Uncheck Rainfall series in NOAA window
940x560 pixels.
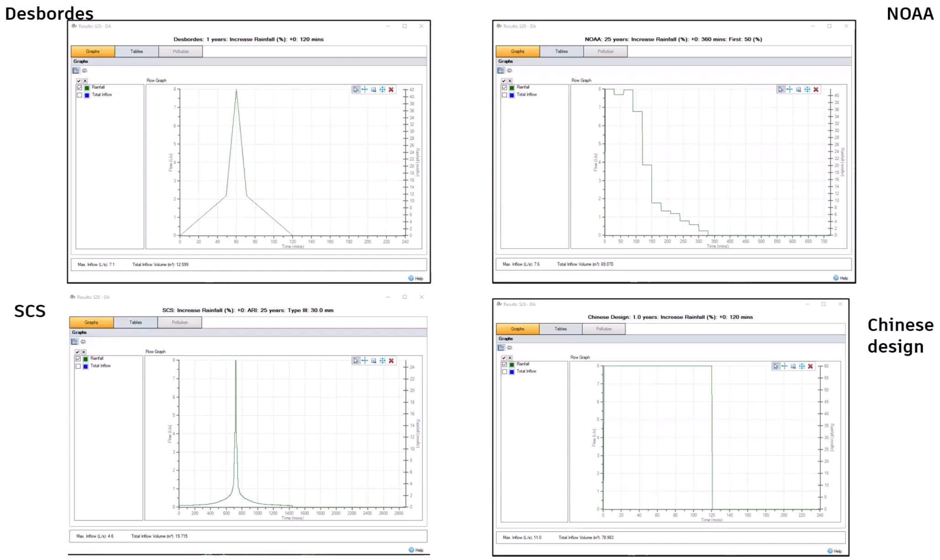click(504, 88)
